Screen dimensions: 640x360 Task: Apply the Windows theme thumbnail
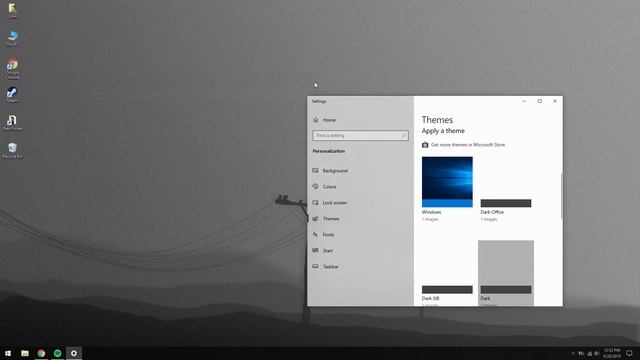click(447, 182)
